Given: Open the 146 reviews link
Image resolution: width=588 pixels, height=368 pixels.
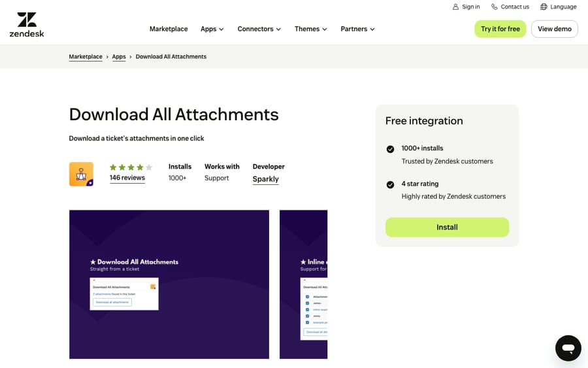Looking at the screenshot, I should tap(127, 178).
